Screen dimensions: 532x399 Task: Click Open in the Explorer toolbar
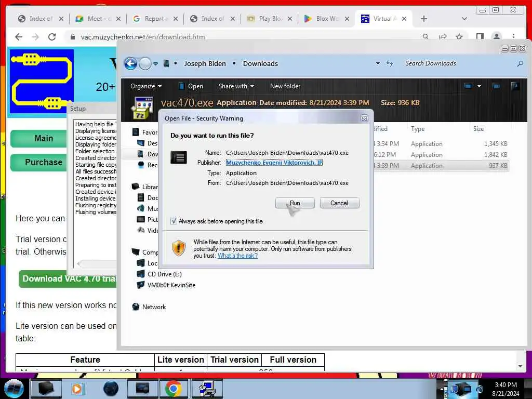tap(191, 86)
